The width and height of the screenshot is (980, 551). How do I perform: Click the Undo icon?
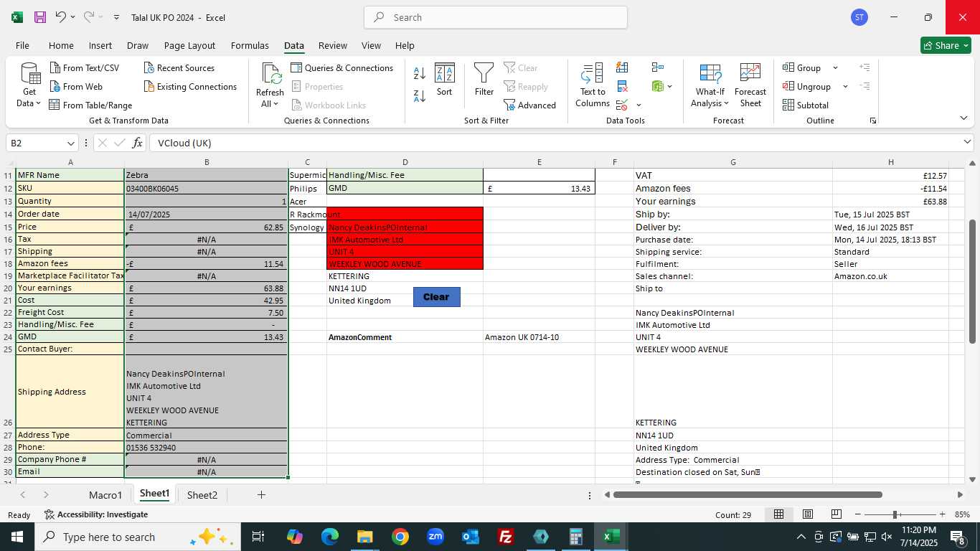[x=61, y=17]
